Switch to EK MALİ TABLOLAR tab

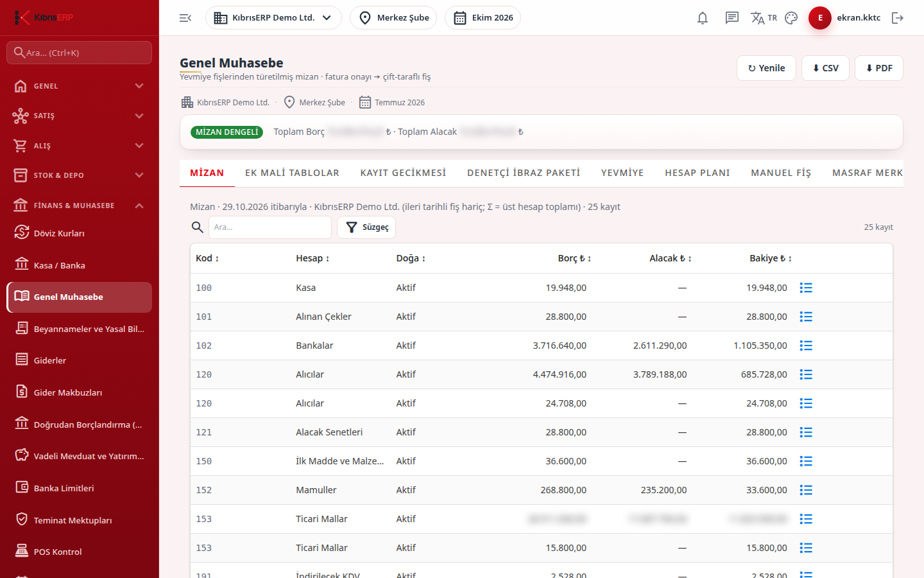point(292,173)
